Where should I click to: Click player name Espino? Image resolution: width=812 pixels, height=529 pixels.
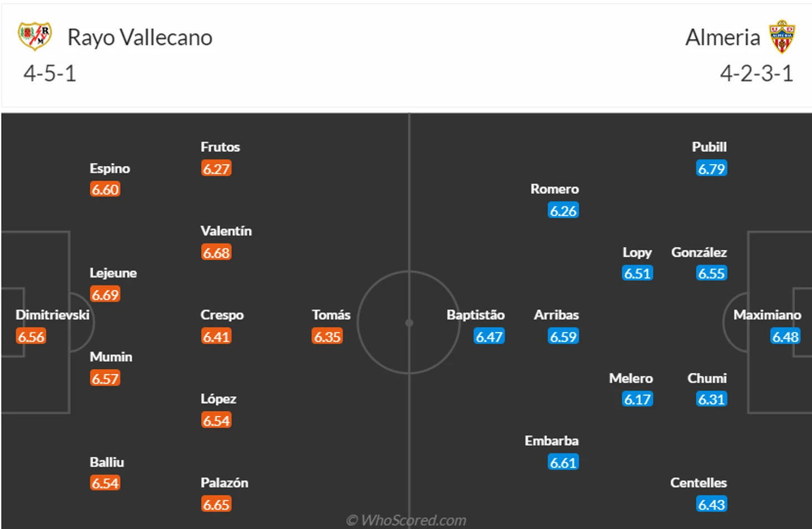(x=110, y=169)
